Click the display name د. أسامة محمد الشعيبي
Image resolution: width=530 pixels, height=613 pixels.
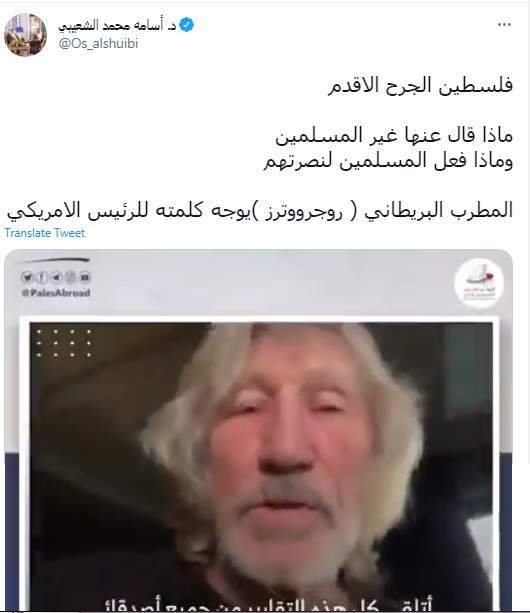click(117, 25)
